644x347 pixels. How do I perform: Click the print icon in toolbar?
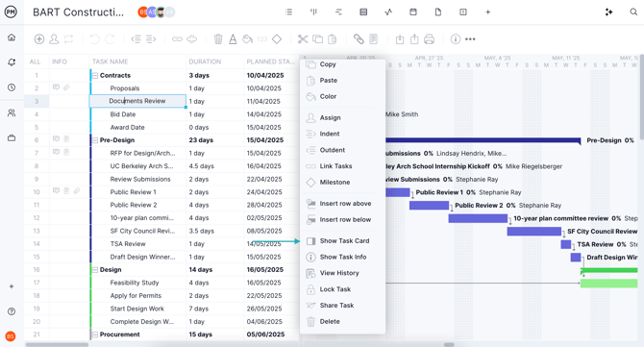pos(430,39)
